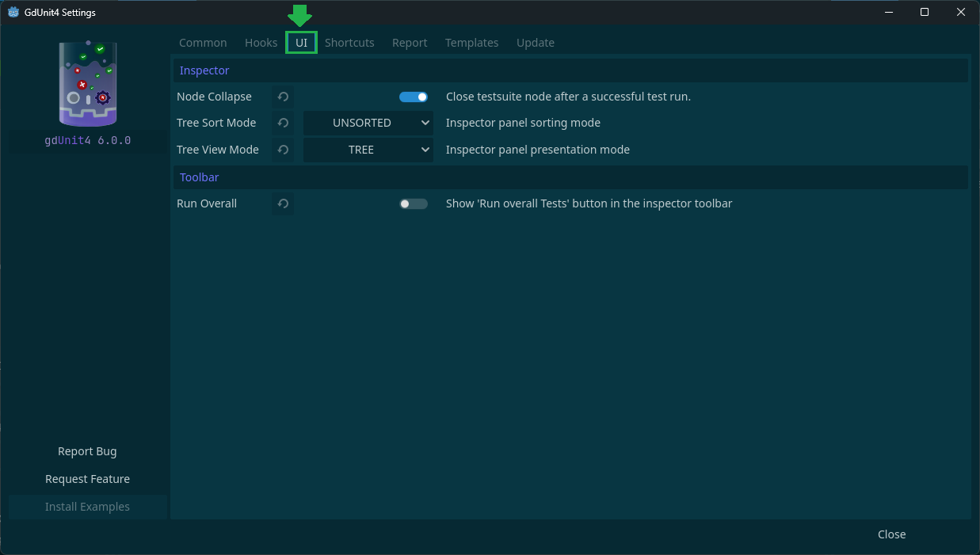Viewport: 980px width, 555px height.
Task: Click the gdUnit4 logo image
Action: [87, 83]
